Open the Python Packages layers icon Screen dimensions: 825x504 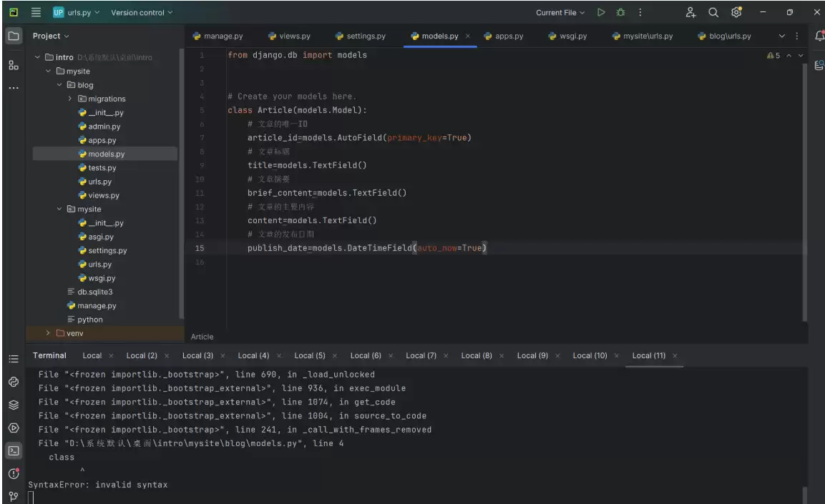click(14, 405)
